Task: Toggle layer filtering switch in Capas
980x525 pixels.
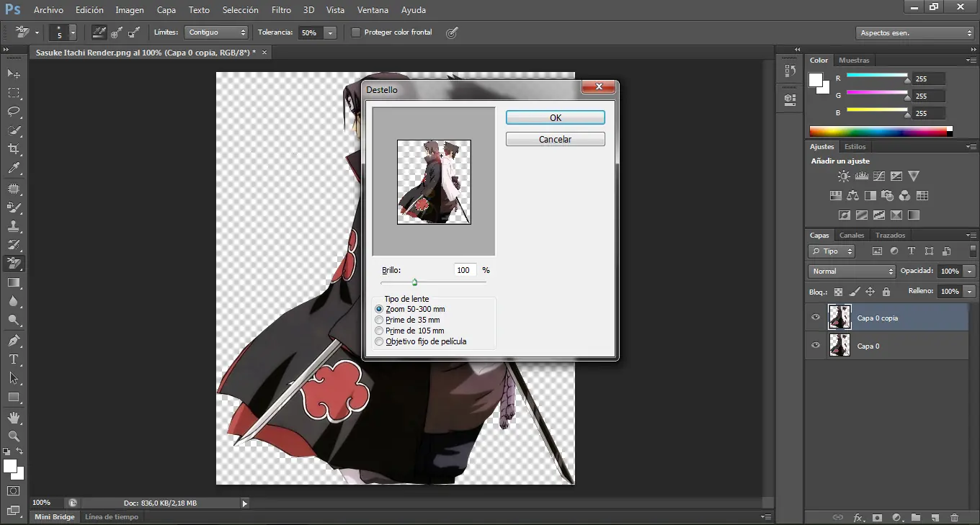Action: pyautogui.click(x=974, y=251)
